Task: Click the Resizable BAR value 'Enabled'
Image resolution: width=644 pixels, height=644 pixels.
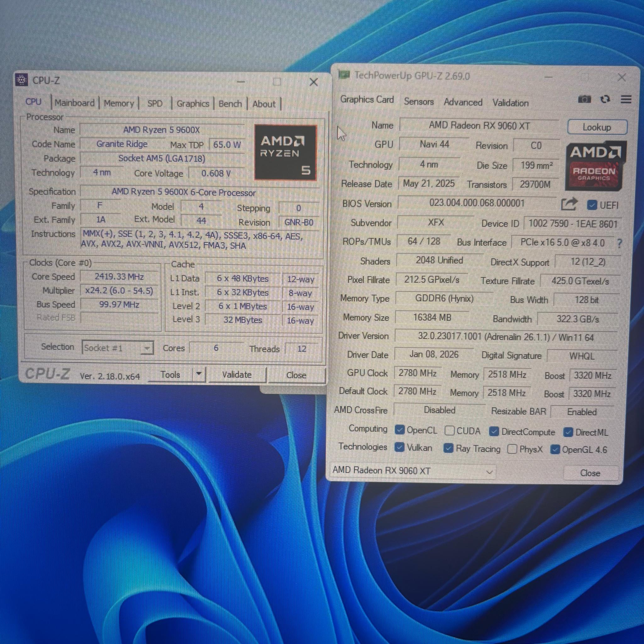Action: click(x=582, y=412)
